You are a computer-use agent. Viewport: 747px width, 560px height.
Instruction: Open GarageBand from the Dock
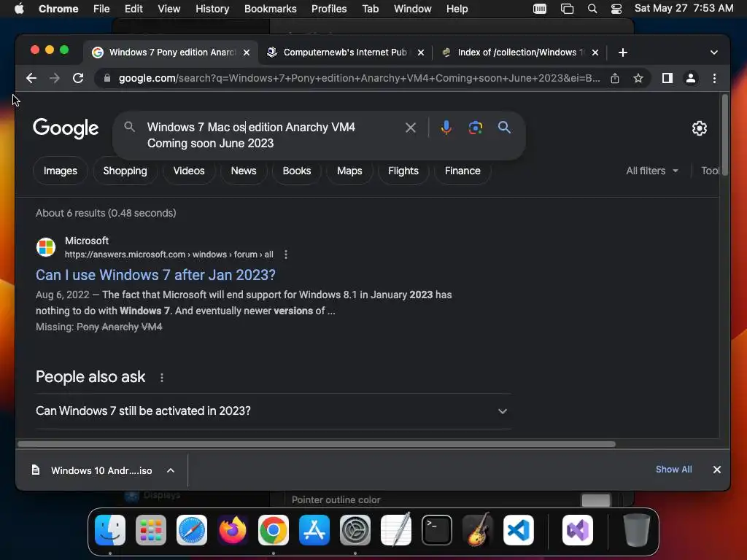pyautogui.click(x=478, y=530)
